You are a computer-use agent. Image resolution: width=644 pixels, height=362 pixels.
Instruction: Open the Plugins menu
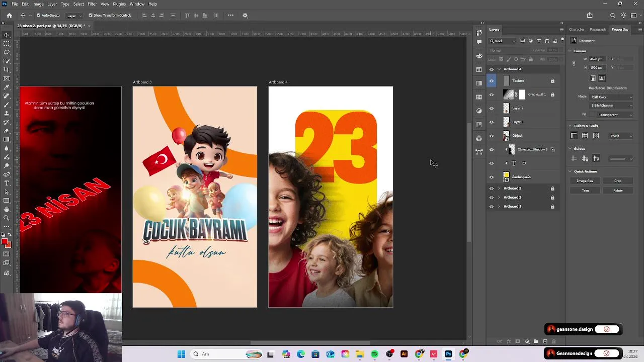(x=119, y=4)
